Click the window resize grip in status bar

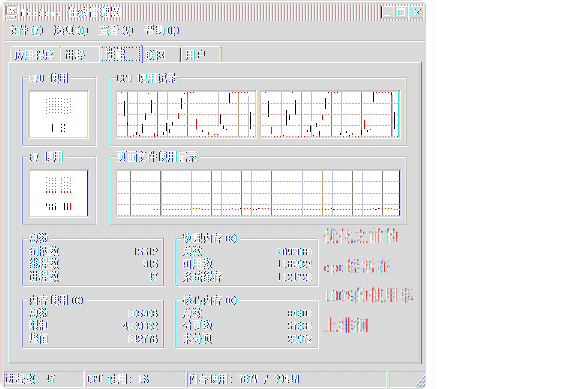420,382
